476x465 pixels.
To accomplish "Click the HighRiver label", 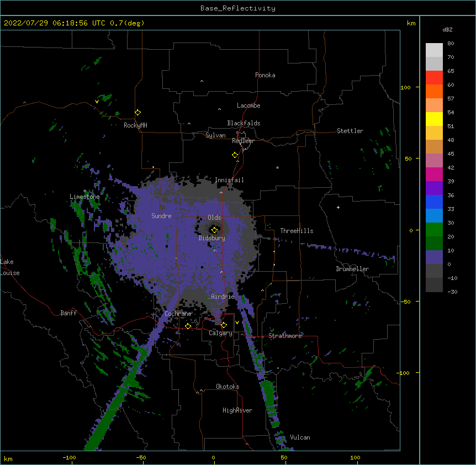I will 237,410.
